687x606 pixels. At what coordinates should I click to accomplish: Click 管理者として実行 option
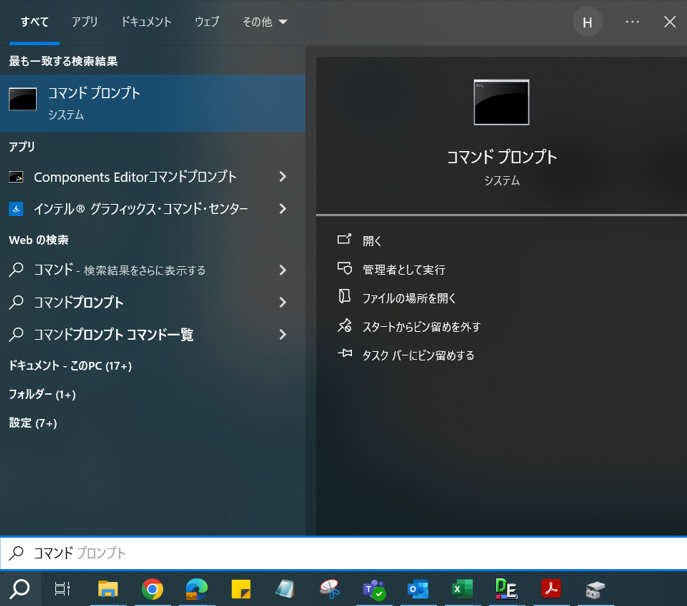[403, 270]
